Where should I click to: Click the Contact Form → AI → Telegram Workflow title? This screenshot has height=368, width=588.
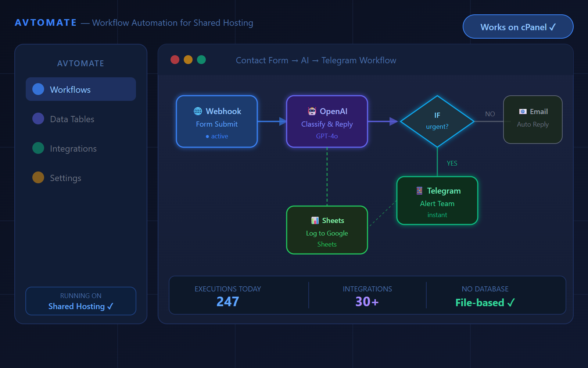tap(316, 60)
